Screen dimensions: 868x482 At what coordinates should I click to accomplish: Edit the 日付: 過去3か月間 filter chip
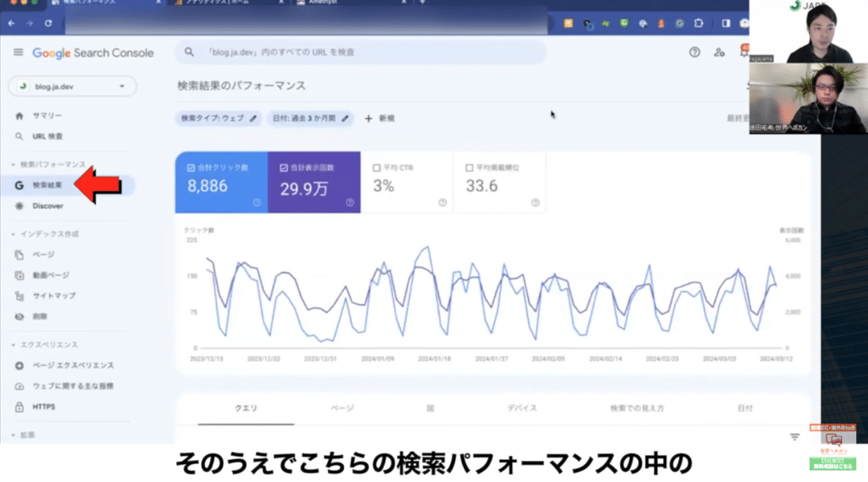pyautogui.click(x=311, y=119)
